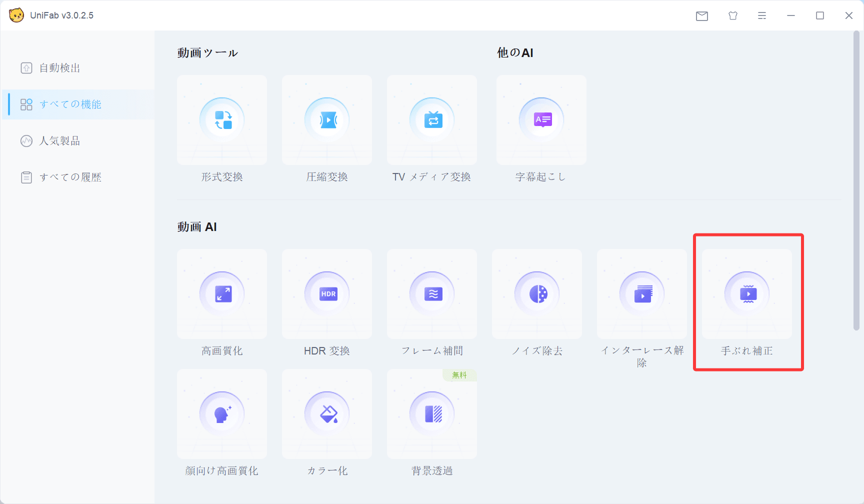Image resolution: width=864 pixels, height=504 pixels.
Task: Select すべての機能 in the sidebar
Action: tap(70, 104)
